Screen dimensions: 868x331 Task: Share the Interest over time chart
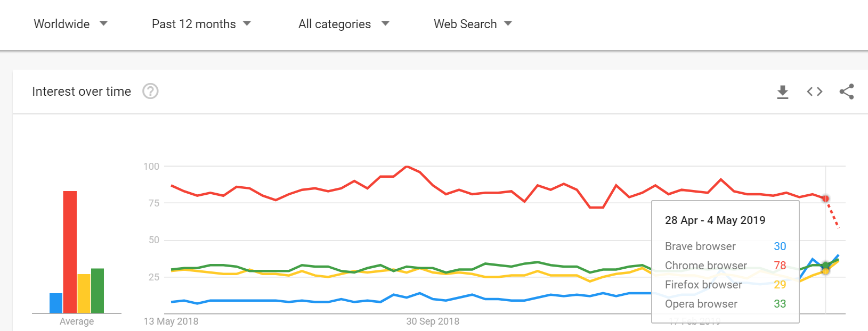(847, 92)
